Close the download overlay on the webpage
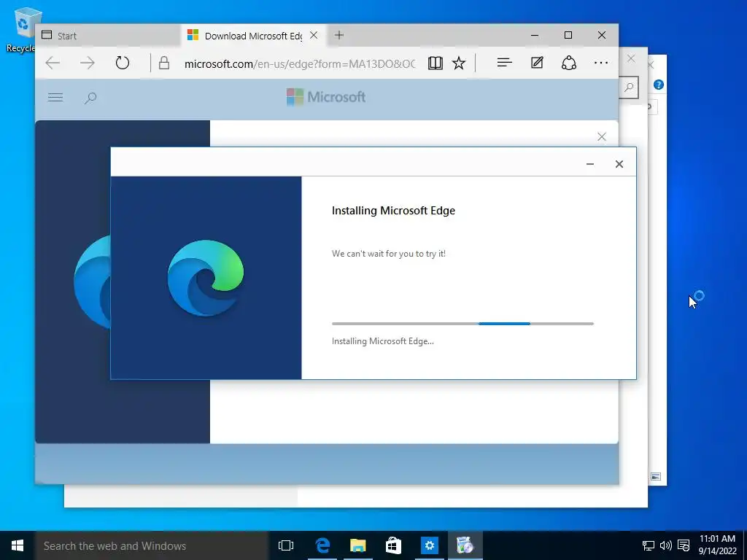Viewport: 747px width, 560px height. 602,137
